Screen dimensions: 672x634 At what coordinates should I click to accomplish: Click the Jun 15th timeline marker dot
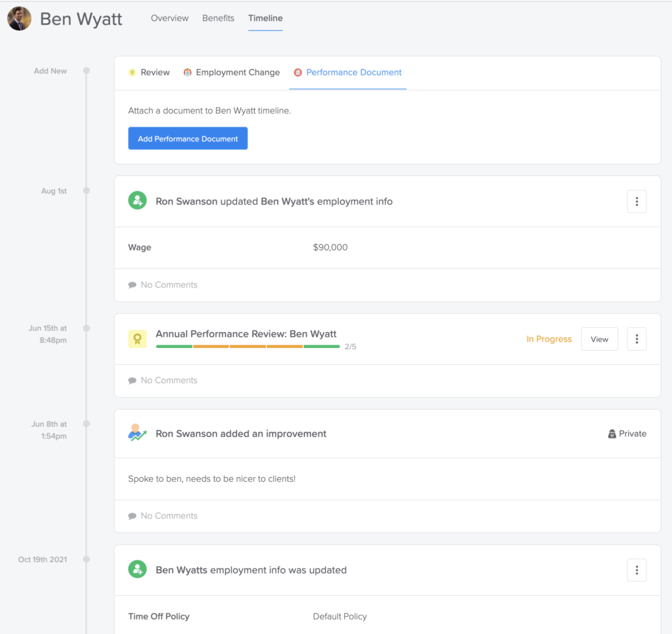click(86, 328)
